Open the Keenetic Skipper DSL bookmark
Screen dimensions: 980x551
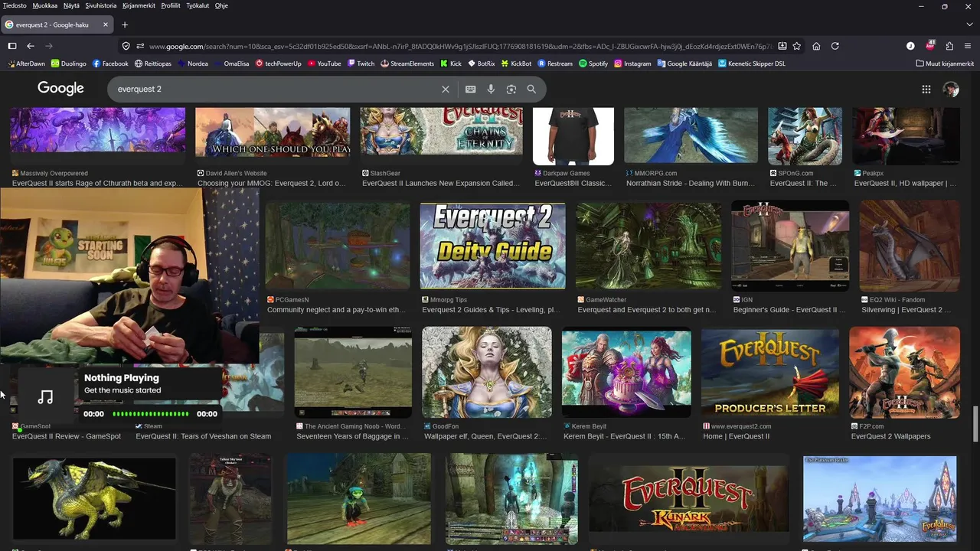[752, 64]
